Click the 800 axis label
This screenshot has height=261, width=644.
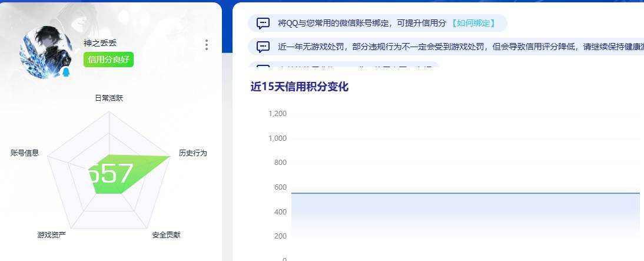(280, 163)
